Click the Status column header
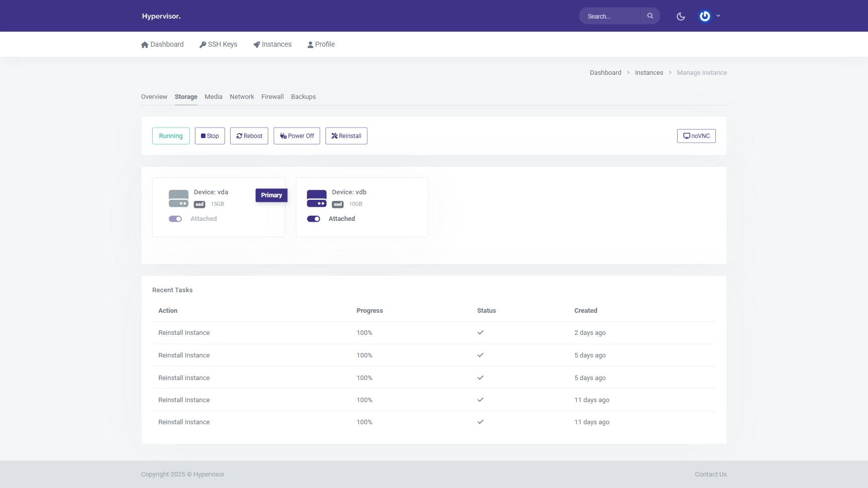Viewport: 868px width, 488px height. click(486, 311)
